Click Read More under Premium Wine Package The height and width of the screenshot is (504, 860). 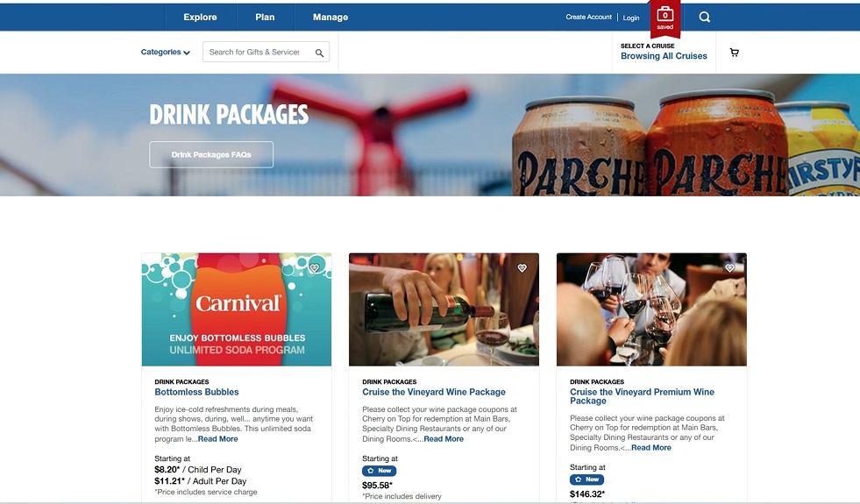651,448
